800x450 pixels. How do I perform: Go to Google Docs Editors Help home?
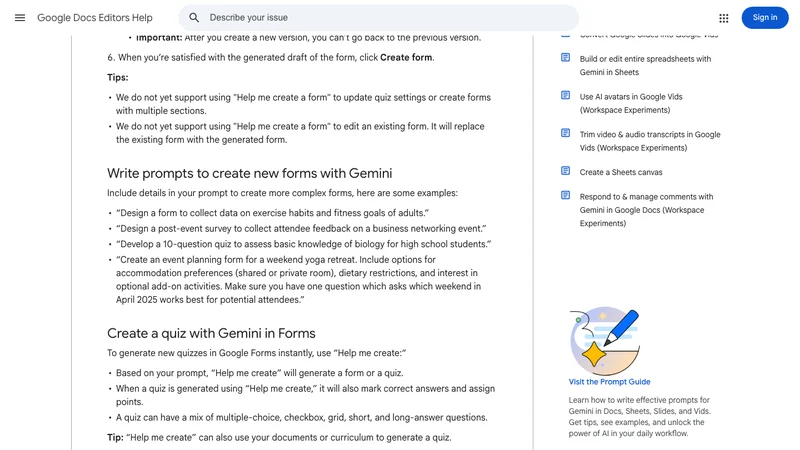[95, 18]
